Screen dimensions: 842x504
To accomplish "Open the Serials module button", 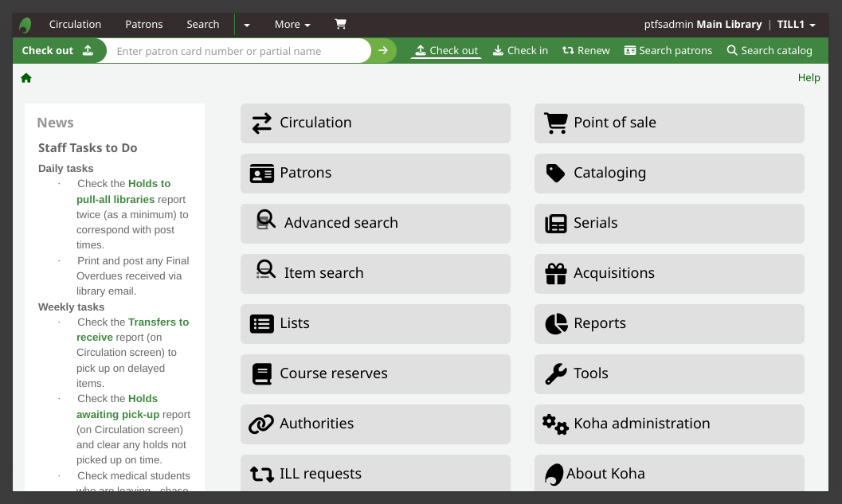I will pos(669,223).
